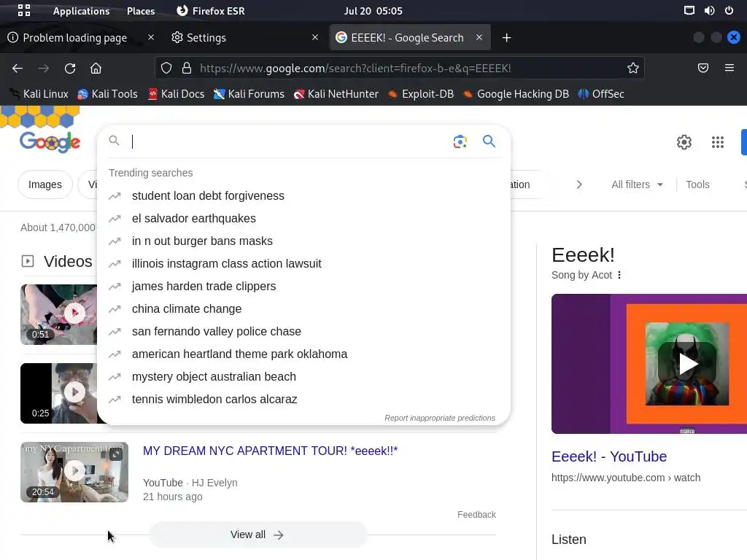Screen dimensions: 747x560
Task: Search by image with Google Lens icon
Action: pos(460,141)
